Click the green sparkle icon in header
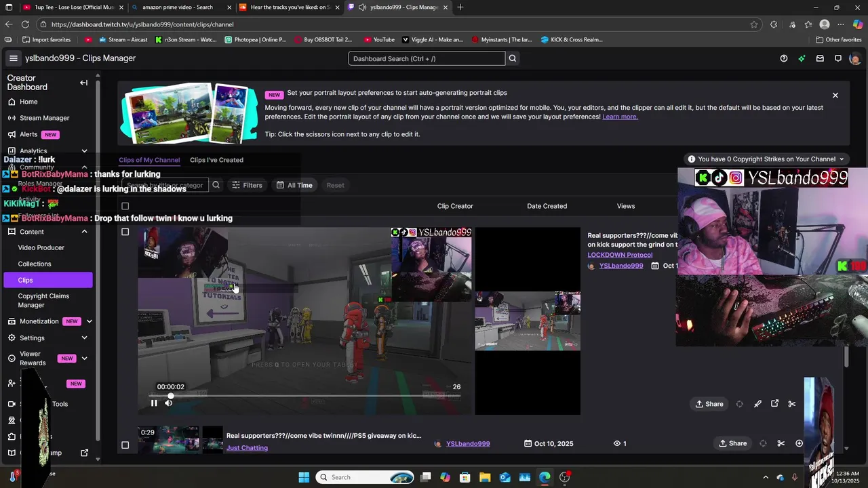Viewport: 868px width, 488px height. pyautogui.click(x=802, y=58)
